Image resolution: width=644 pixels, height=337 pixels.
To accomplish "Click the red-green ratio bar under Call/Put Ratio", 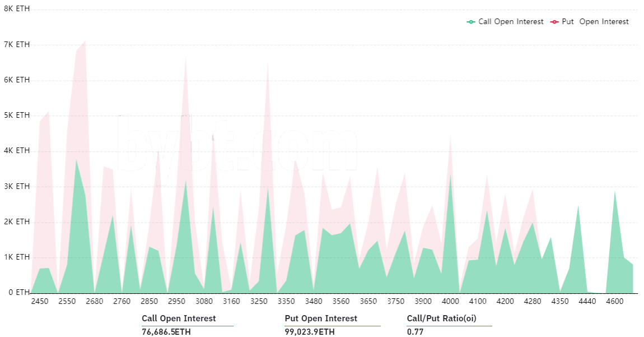I will (449, 326).
